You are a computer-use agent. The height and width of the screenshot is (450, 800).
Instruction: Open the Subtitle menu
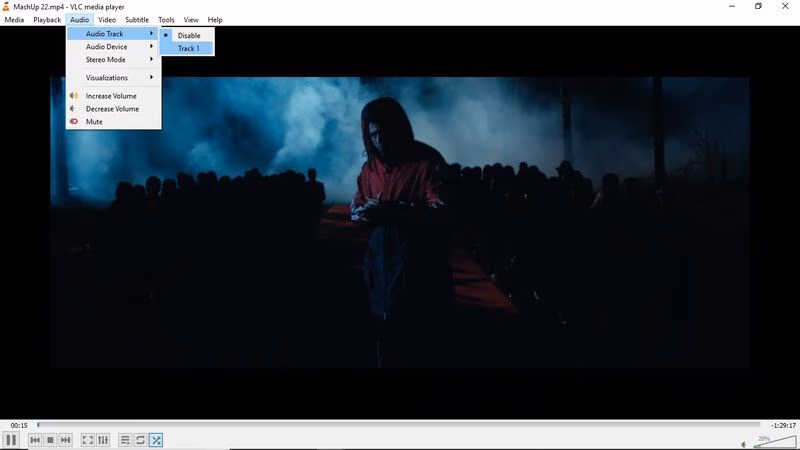(x=137, y=20)
